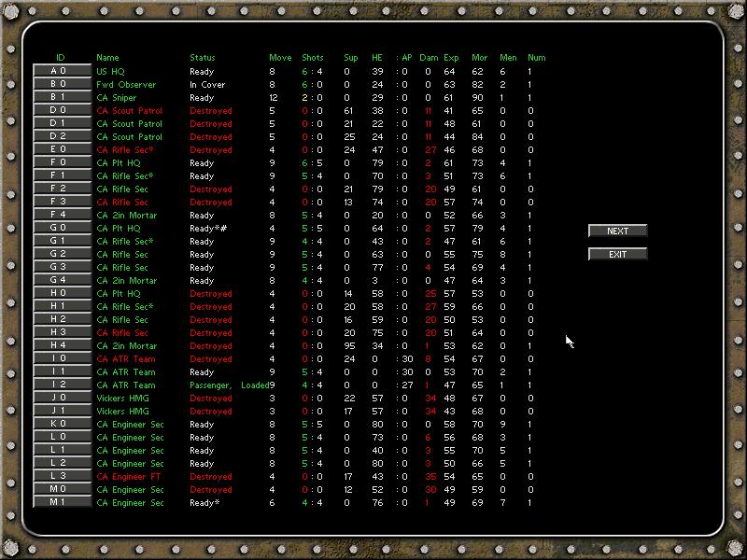This screenshot has width=747, height=560.
Task: Click the Dam column header
Action: 429,58
